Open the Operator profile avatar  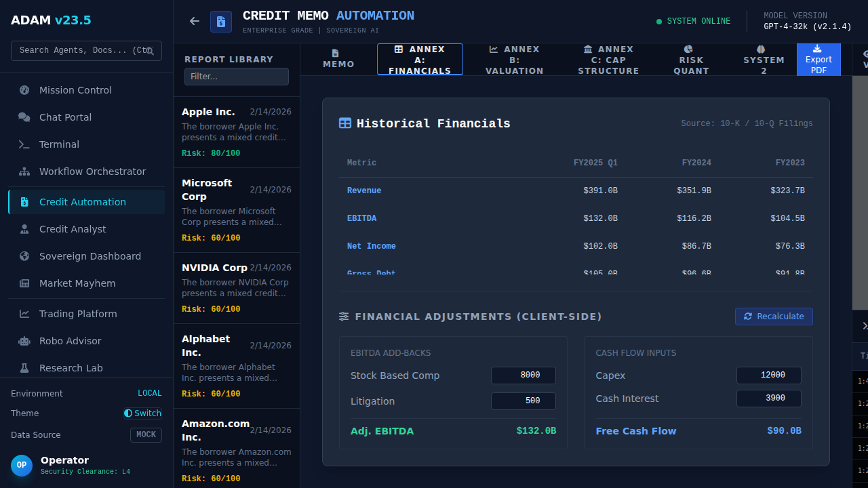[22, 465]
